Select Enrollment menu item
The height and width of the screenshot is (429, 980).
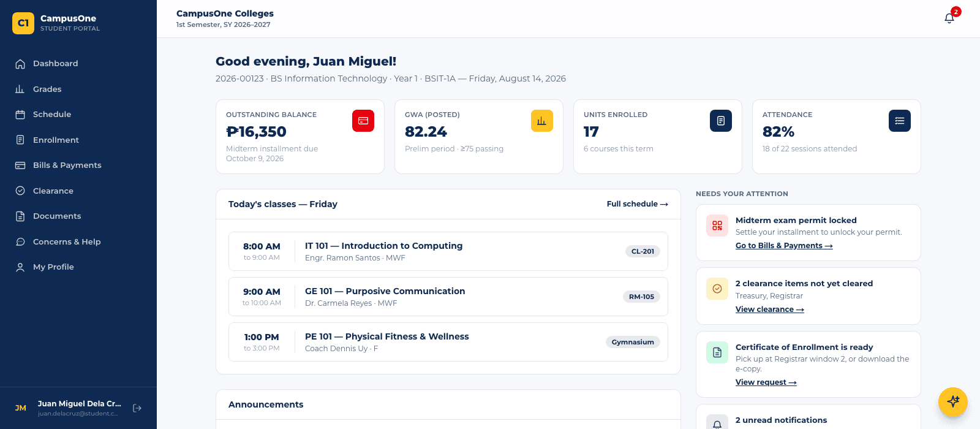(x=78, y=140)
